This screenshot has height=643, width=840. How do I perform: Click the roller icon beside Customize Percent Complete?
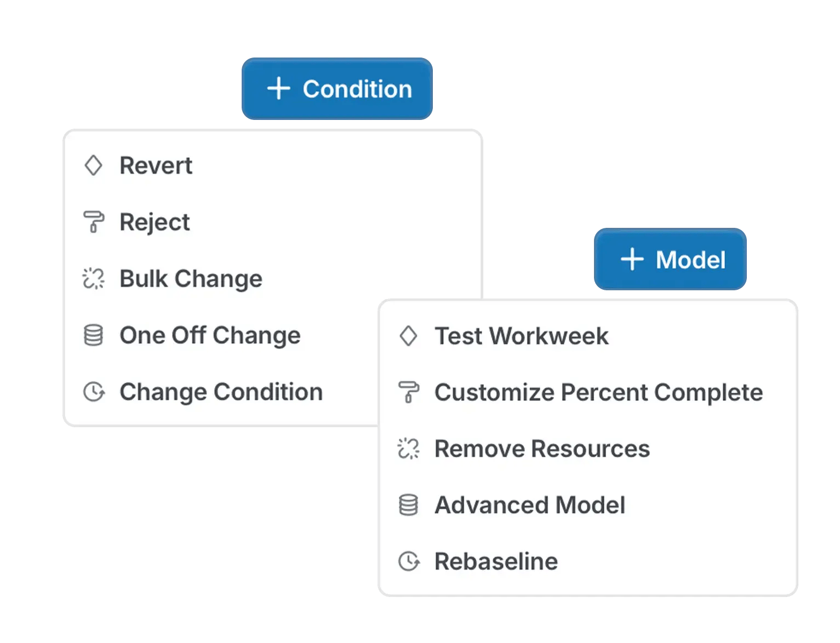coord(409,393)
